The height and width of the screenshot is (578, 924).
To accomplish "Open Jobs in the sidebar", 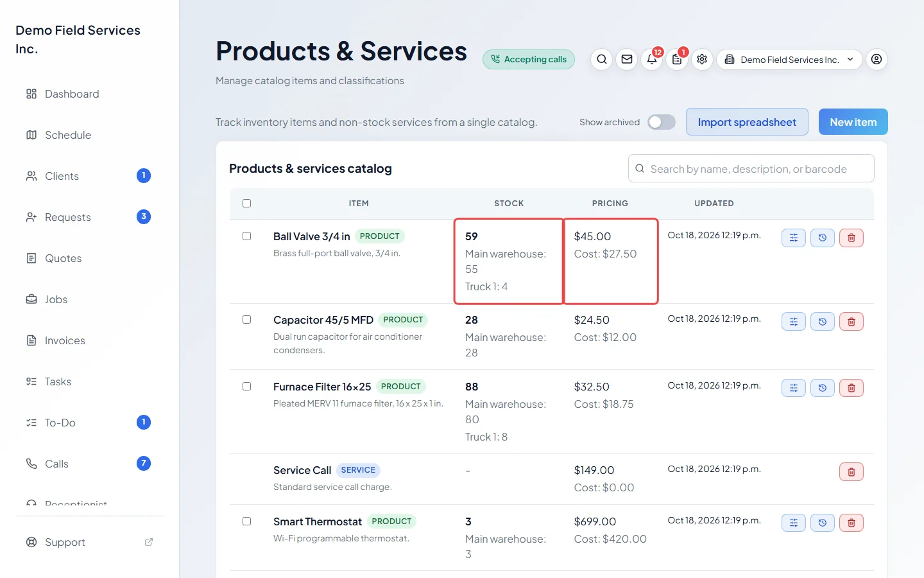I will pyautogui.click(x=90, y=299).
